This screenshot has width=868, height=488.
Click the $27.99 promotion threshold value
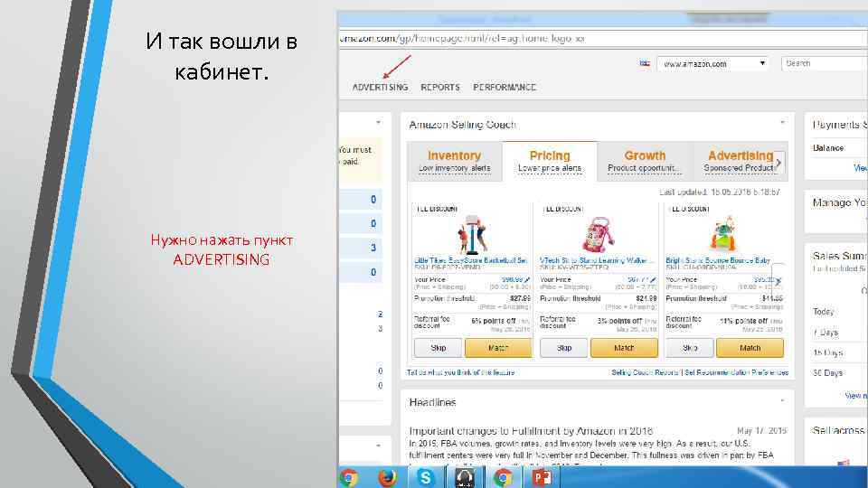click(x=521, y=298)
